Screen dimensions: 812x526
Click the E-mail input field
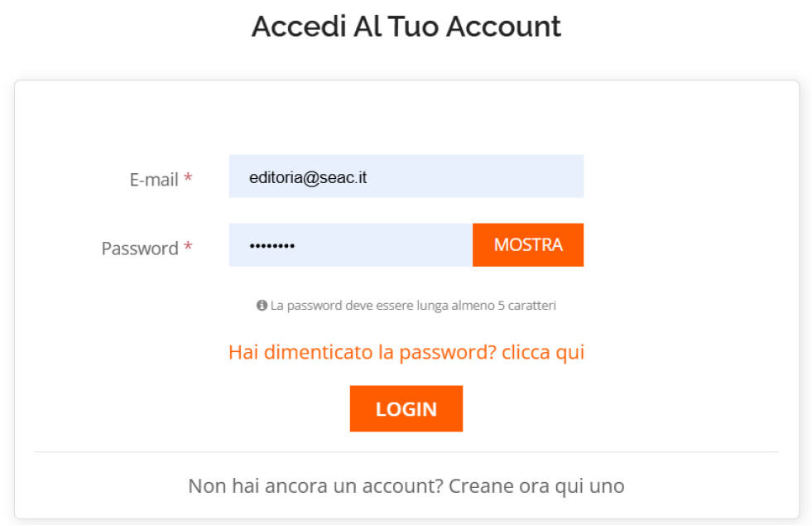click(406, 176)
